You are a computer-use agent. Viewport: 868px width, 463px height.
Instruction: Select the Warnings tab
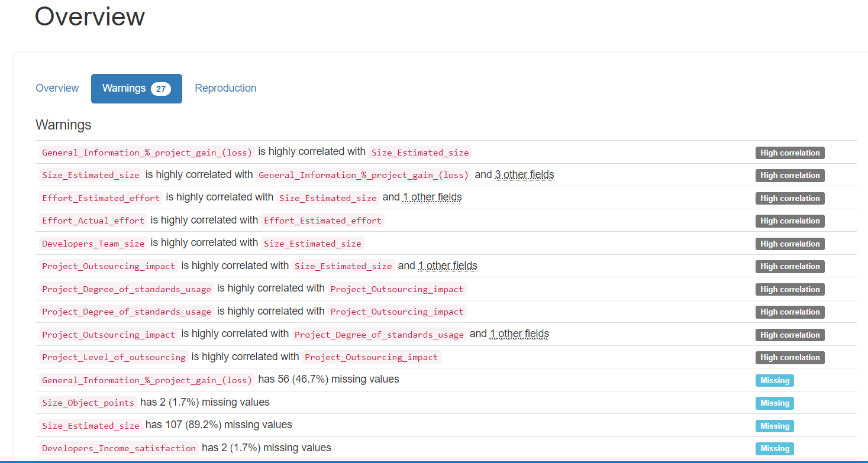click(124, 88)
